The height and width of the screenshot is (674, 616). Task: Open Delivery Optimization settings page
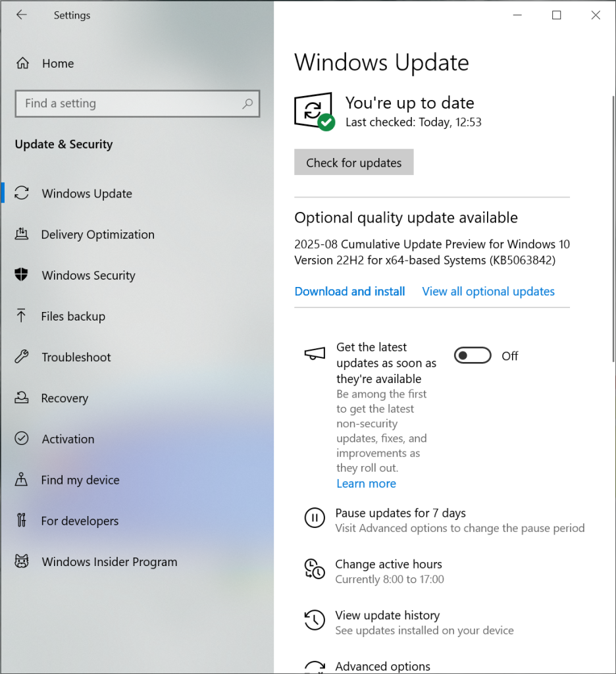click(137, 234)
